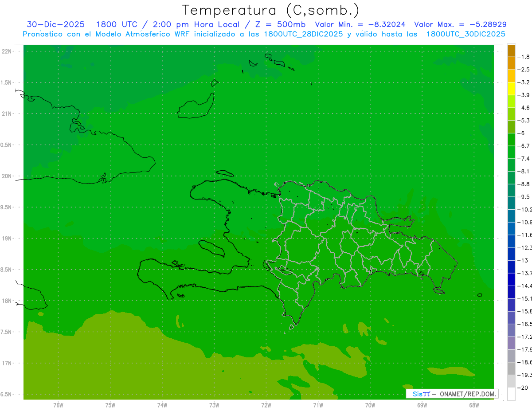Pick the orange swatch between -1.8 and -2.5
Screen dimensions: 532x411
(511, 63)
